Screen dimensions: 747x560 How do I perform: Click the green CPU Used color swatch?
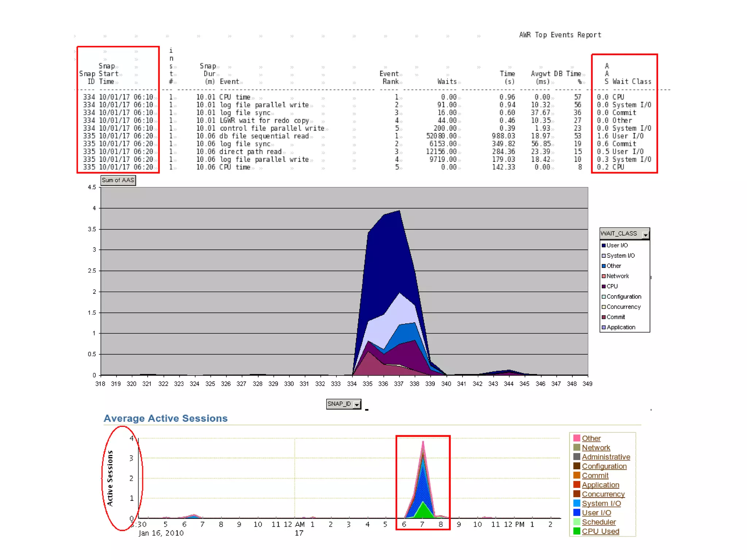pos(576,531)
